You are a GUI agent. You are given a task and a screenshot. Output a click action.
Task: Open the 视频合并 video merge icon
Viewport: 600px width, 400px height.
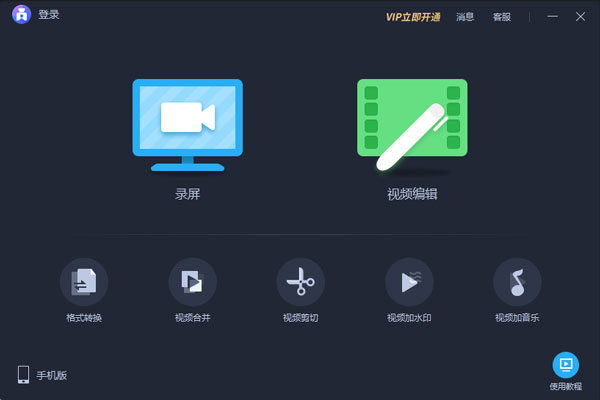click(x=192, y=282)
